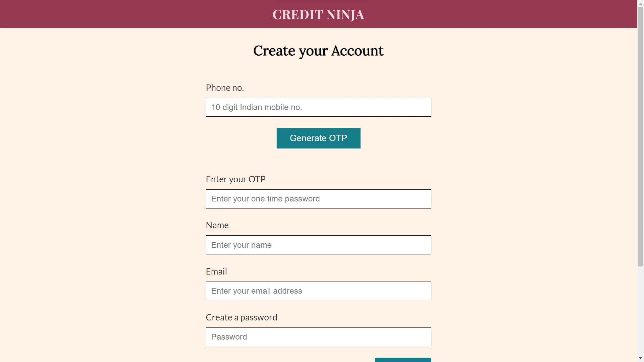Click the CREDIT NINJA header logo
The height and width of the screenshot is (362, 644).
pos(318,14)
